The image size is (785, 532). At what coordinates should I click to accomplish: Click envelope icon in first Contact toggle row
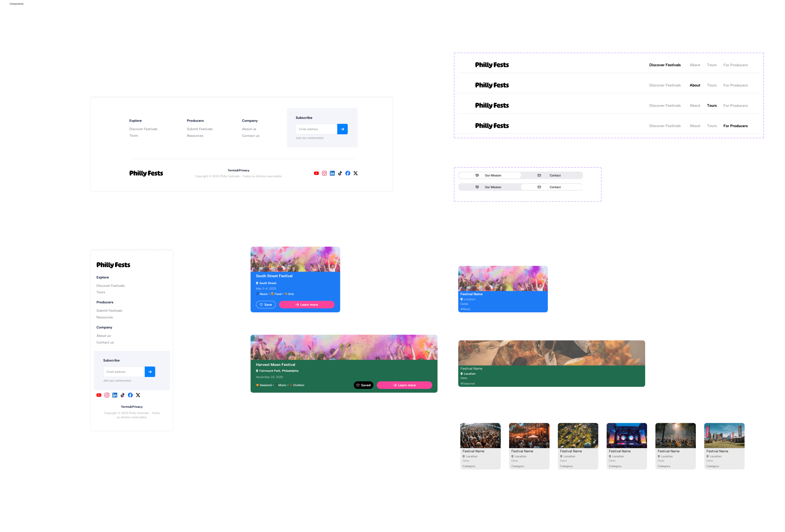[539, 175]
